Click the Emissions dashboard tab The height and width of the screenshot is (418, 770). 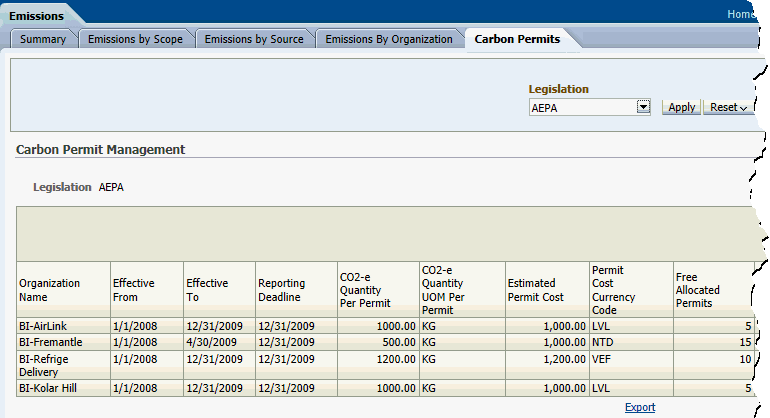tap(36, 16)
